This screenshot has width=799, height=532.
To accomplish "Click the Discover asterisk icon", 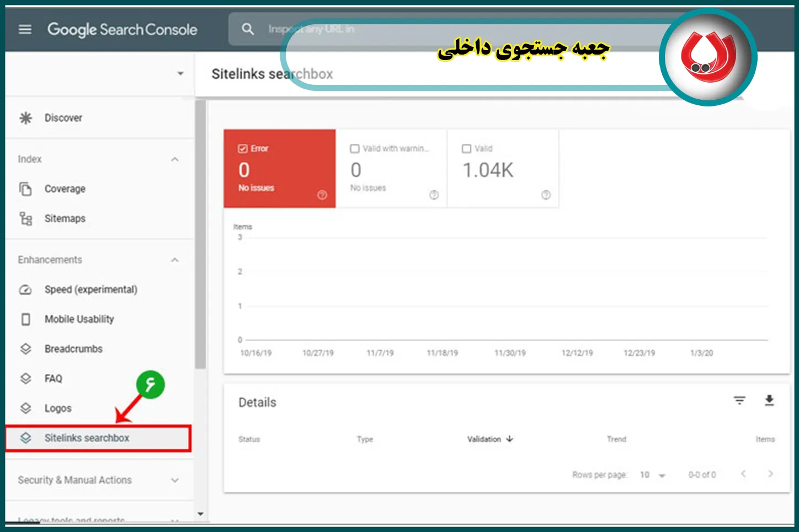I will (25, 118).
